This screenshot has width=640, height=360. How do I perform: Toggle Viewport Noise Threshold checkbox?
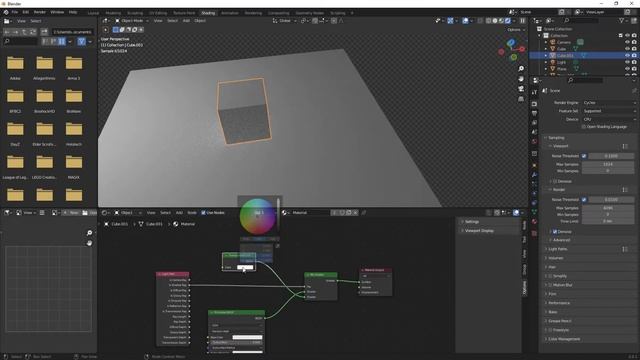click(584, 156)
